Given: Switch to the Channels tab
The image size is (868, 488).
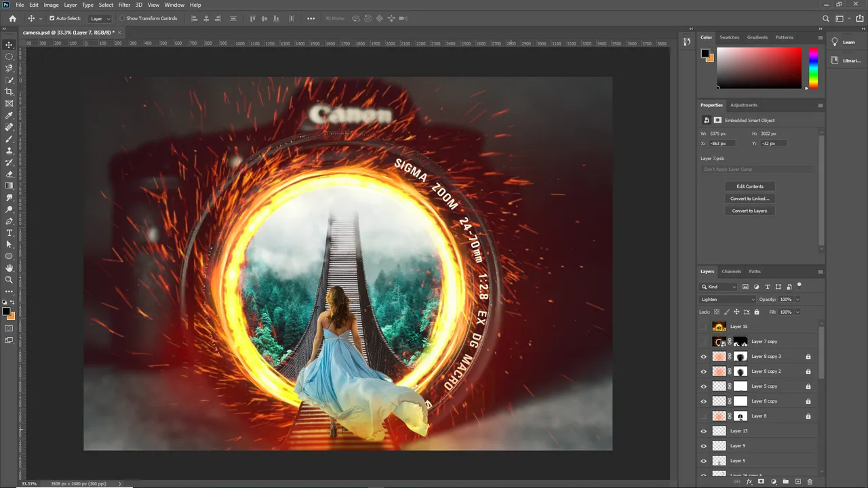Looking at the screenshot, I should (731, 272).
